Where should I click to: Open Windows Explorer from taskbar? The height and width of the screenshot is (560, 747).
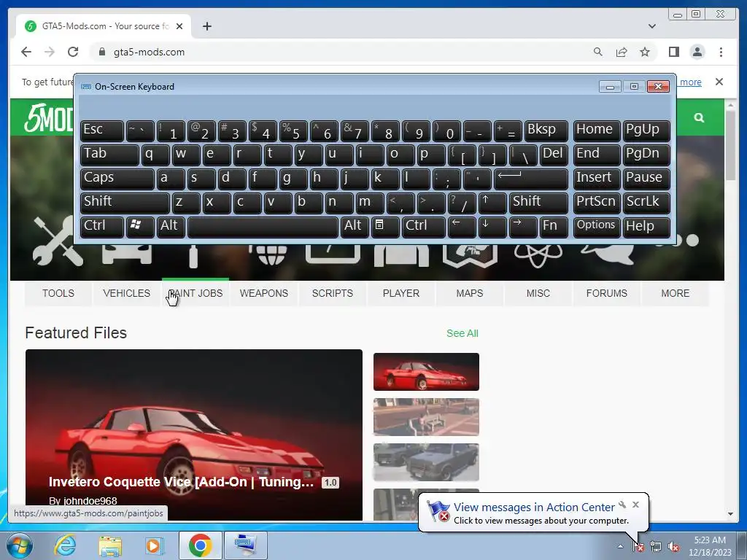click(110, 545)
